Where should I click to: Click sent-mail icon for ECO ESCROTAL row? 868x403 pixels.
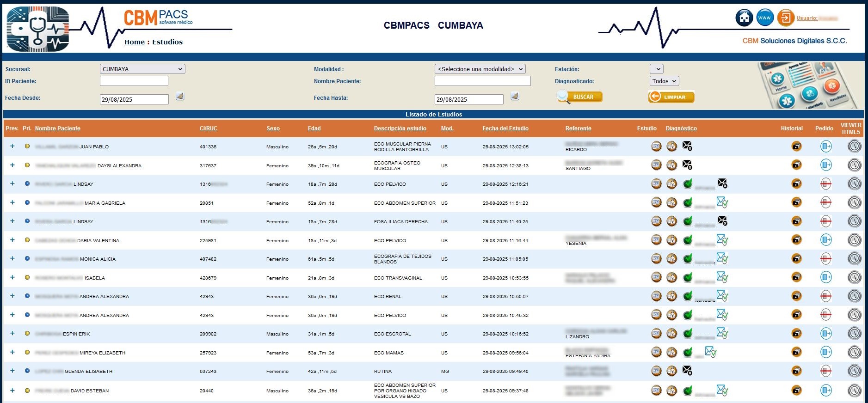coord(722,333)
